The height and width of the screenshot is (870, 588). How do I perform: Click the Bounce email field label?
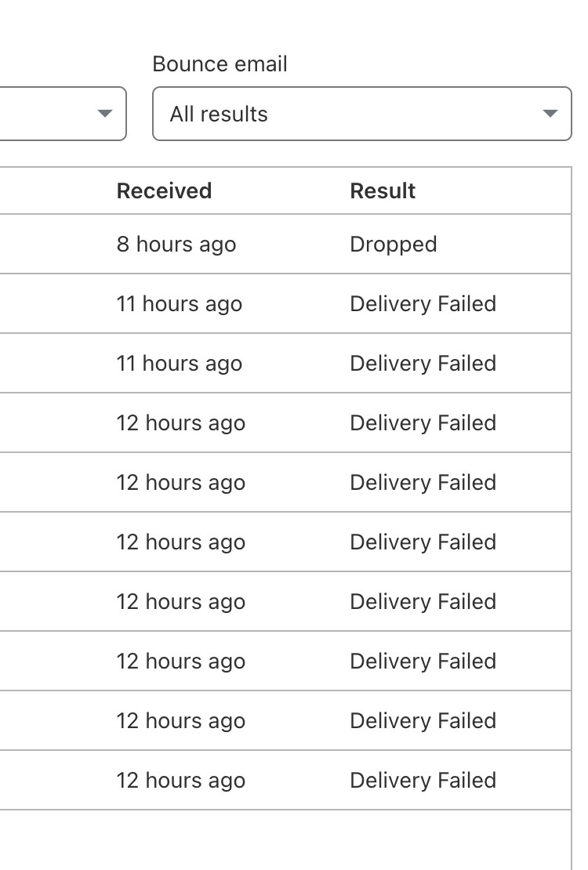(220, 63)
